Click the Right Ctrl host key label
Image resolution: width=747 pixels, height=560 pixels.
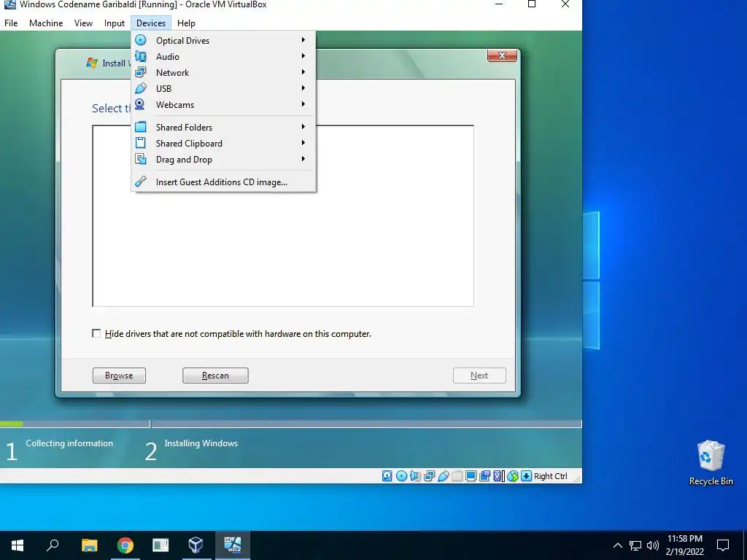[x=550, y=476]
